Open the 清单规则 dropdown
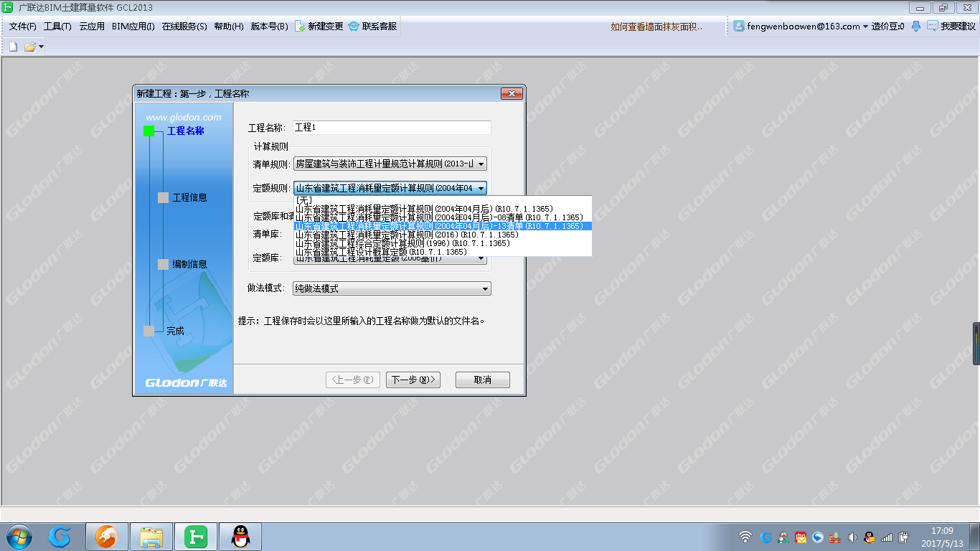980x551 pixels. point(482,163)
